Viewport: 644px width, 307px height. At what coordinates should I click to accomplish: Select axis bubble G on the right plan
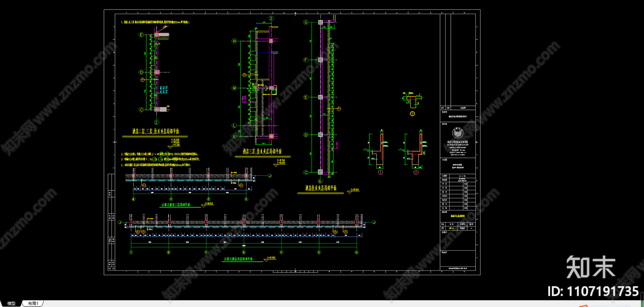[x=306, y=23]
